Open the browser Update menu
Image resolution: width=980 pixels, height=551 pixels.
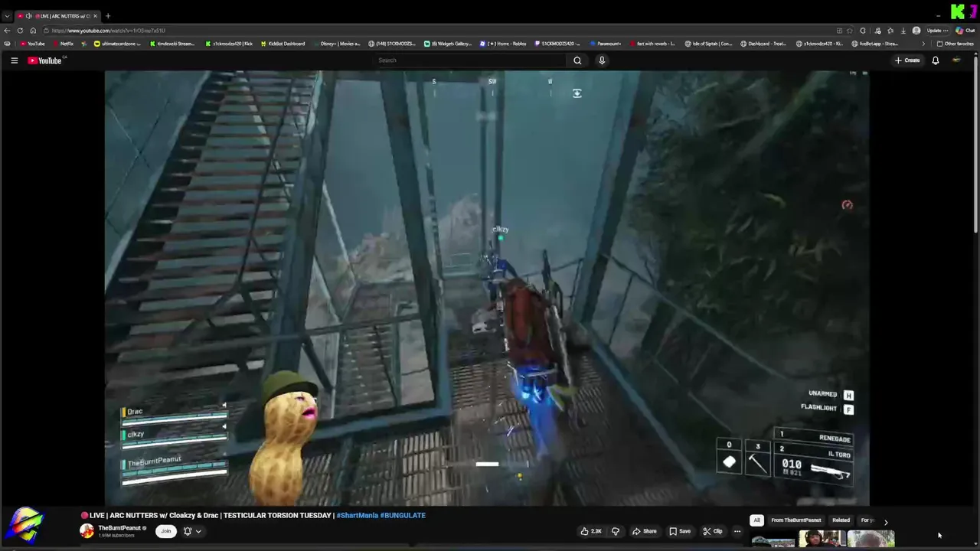(x=937, y=31)
